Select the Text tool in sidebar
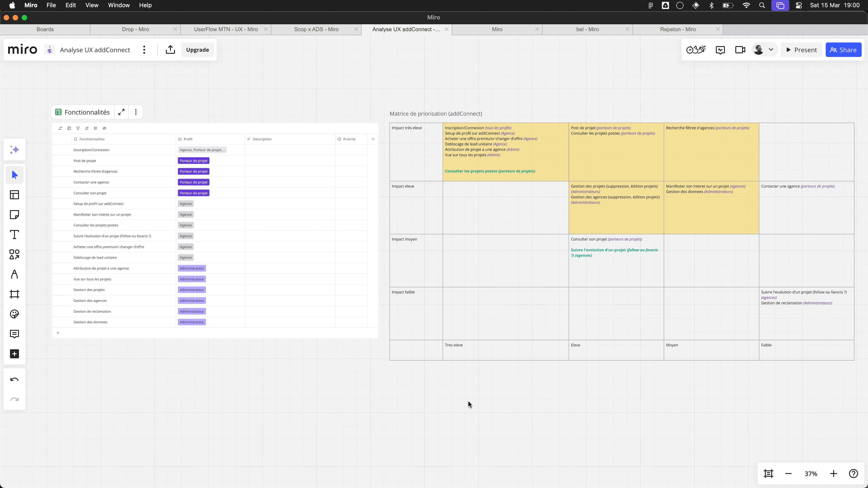 pos(14,235)
